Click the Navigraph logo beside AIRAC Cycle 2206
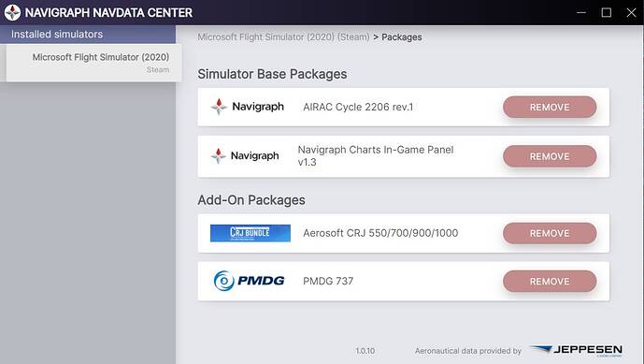 (x=248, y=107)
